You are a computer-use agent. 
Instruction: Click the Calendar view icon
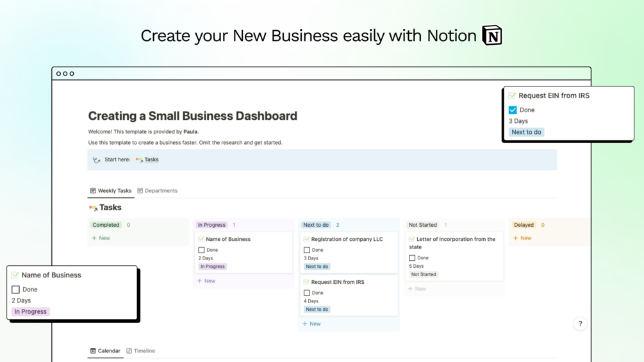coord(93,351)
